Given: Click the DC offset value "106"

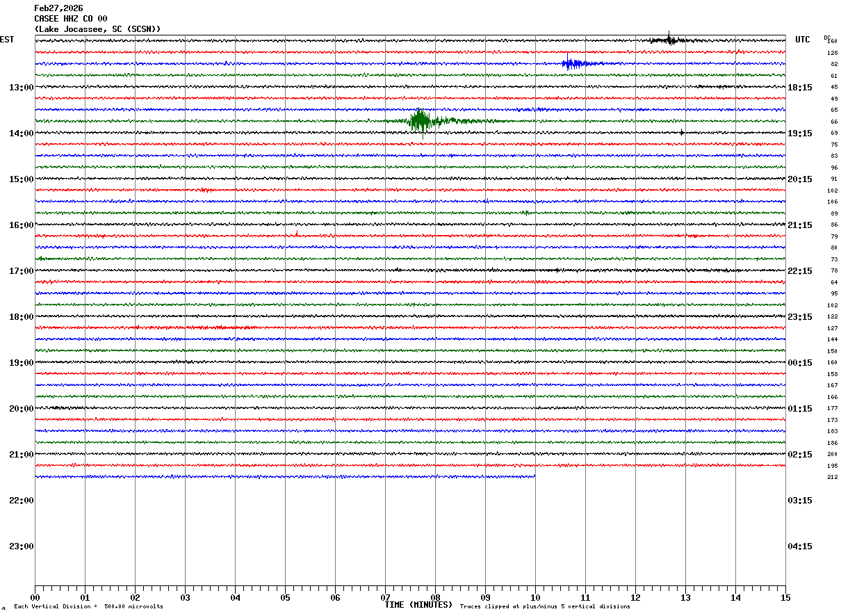Looking at the screenshot, I should [832, 202].
